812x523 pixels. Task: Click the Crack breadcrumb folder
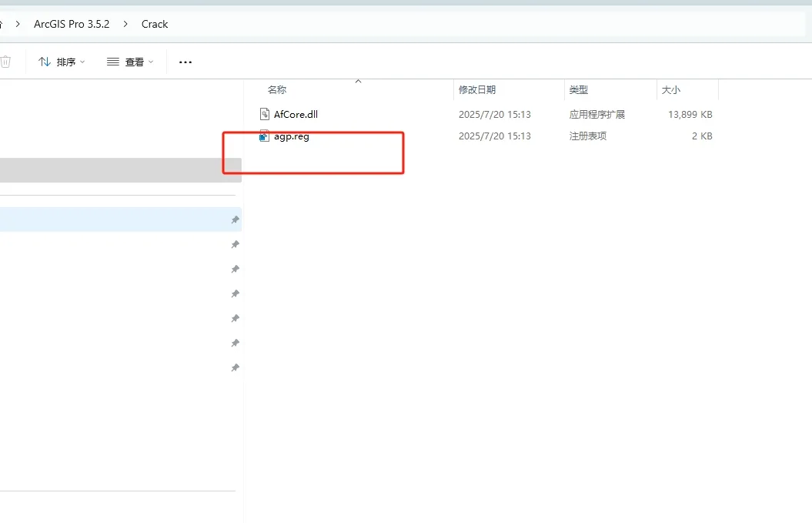point(155,24)
